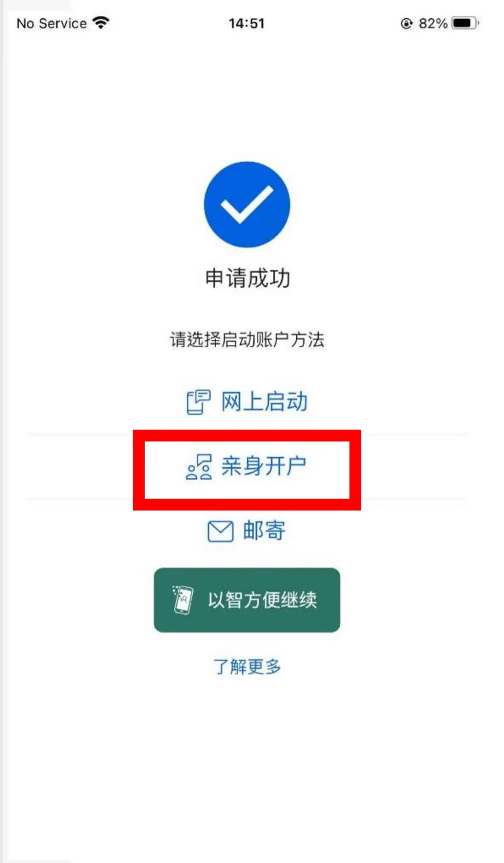Tap the 14:51 clock in status bar
The height and width of the screenshot is (863, 504).
click(246, 23)
